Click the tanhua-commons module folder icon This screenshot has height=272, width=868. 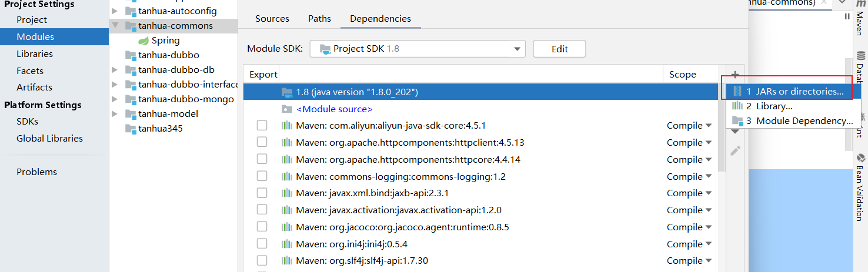(130, 26)
